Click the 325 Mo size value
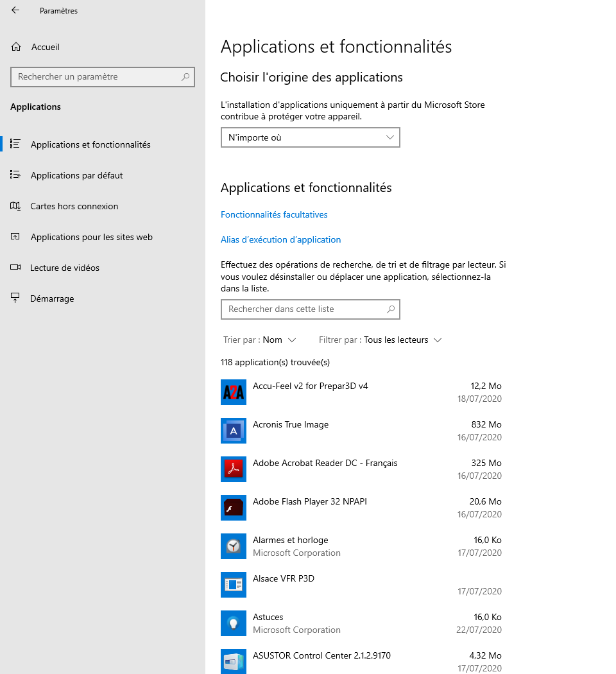Image resolution: width=616 pixels, height=674 pixels. coord(486,463)
